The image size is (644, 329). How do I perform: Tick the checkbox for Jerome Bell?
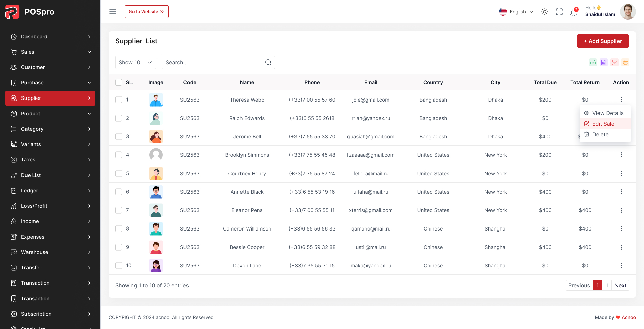pos(119,136)
